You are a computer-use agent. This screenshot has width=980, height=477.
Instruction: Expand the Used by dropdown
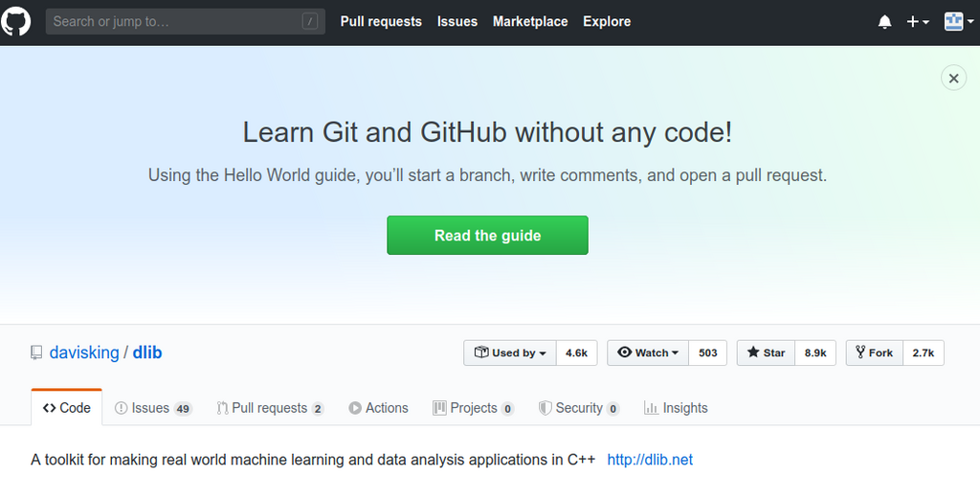(x=510, y=352)
